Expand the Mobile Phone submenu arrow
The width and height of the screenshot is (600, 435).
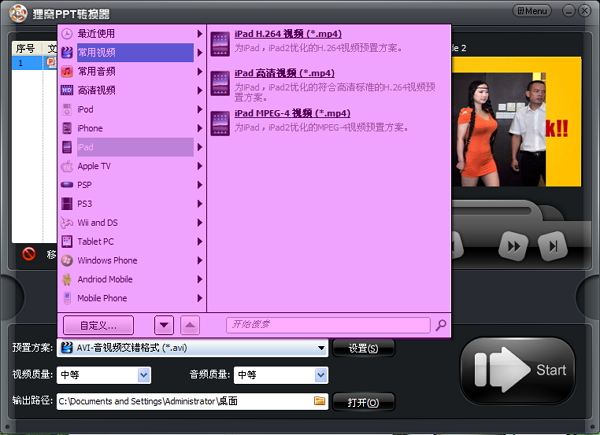(x=199, y=298)
